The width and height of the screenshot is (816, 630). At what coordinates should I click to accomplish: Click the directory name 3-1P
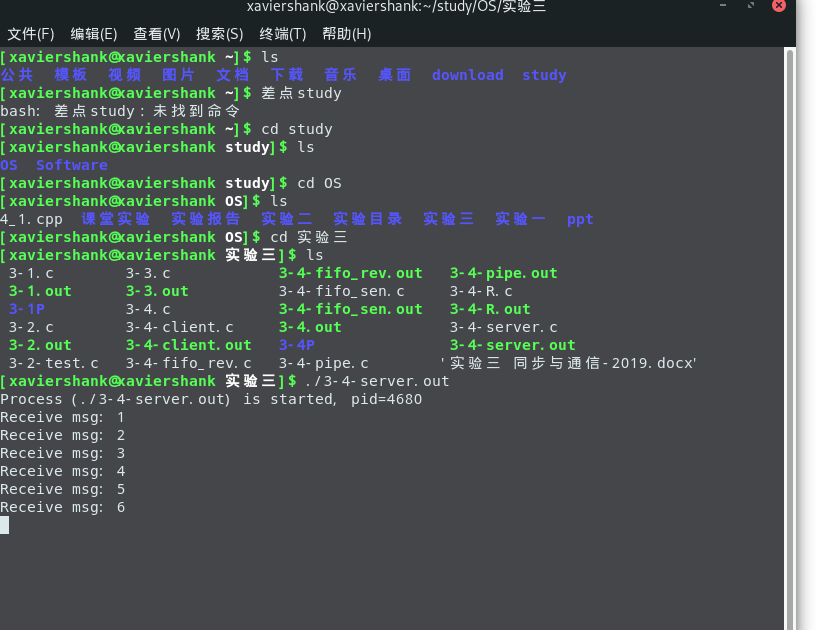(x=27, y=309)
